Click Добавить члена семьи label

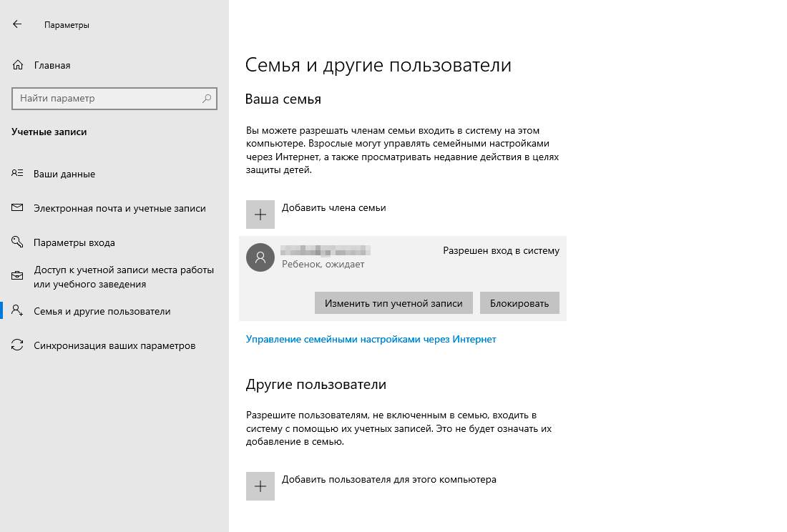334,207
